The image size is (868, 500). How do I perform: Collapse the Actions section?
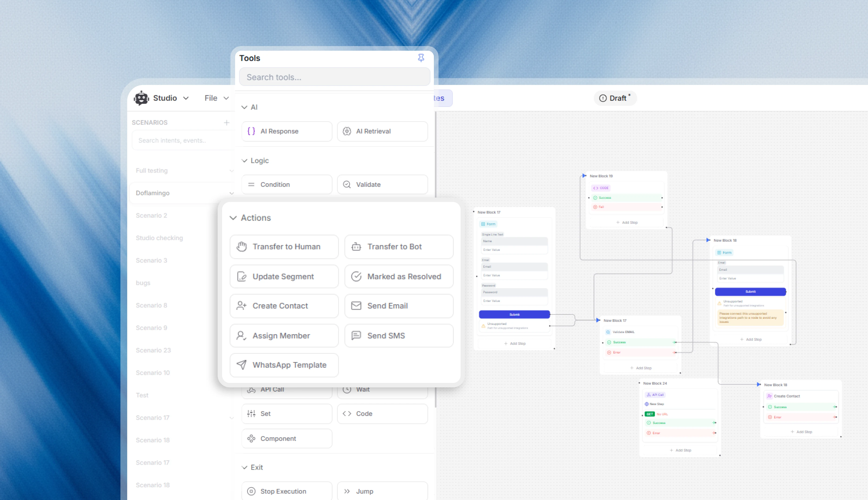coord(233,218)
